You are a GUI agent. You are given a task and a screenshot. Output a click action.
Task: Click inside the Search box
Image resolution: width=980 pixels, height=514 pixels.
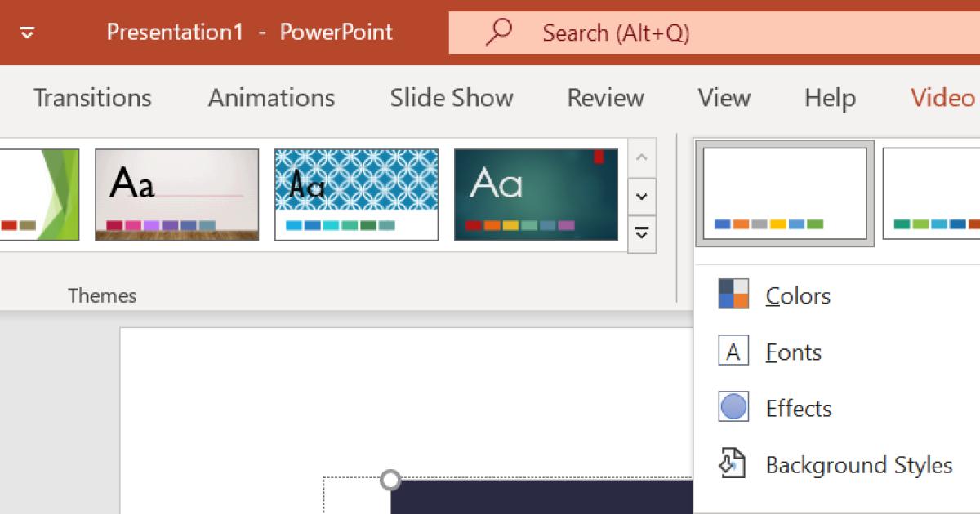point(653,33)
